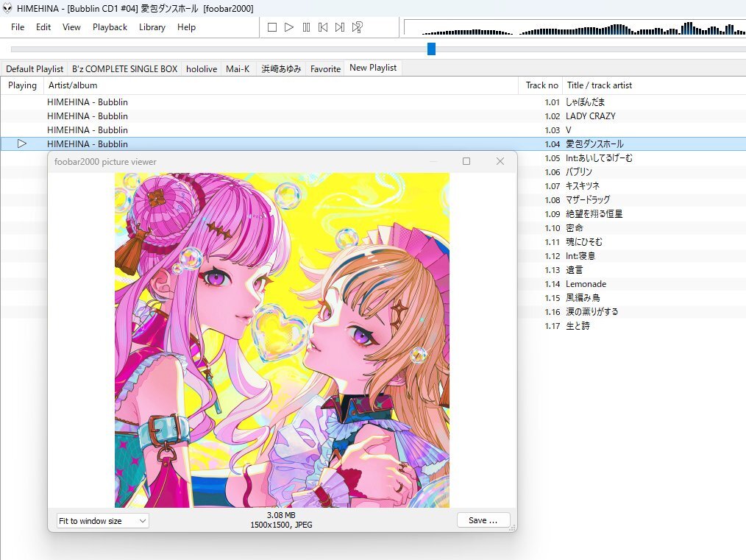Select track 1.17 生と詩
Image resolution: width=746 pixels, height=560 pixels.
(x=632, y=326)
